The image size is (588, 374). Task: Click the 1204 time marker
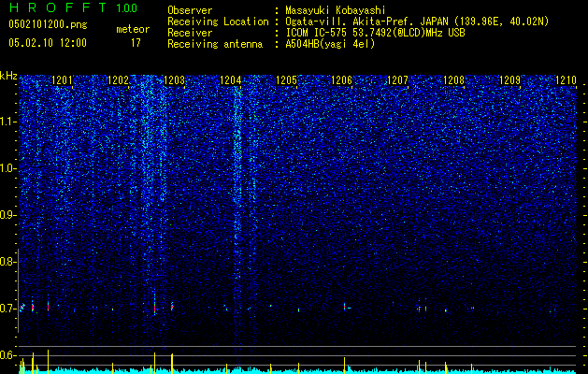point(230,80)
